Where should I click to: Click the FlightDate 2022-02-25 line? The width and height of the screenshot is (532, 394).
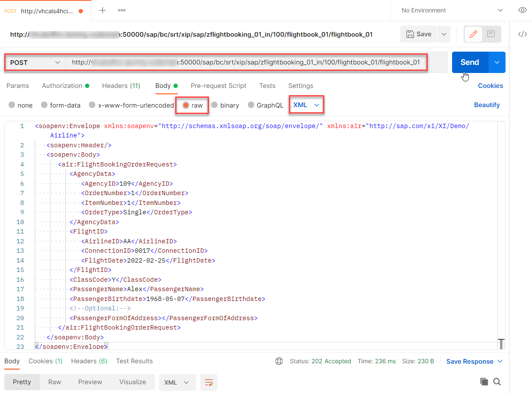point(148,260)
